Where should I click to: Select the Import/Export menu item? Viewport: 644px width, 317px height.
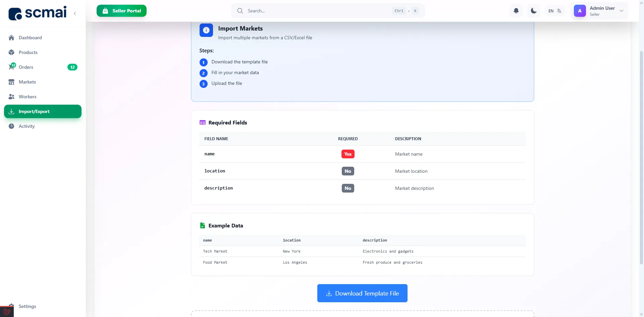click(x=43, y=111)
